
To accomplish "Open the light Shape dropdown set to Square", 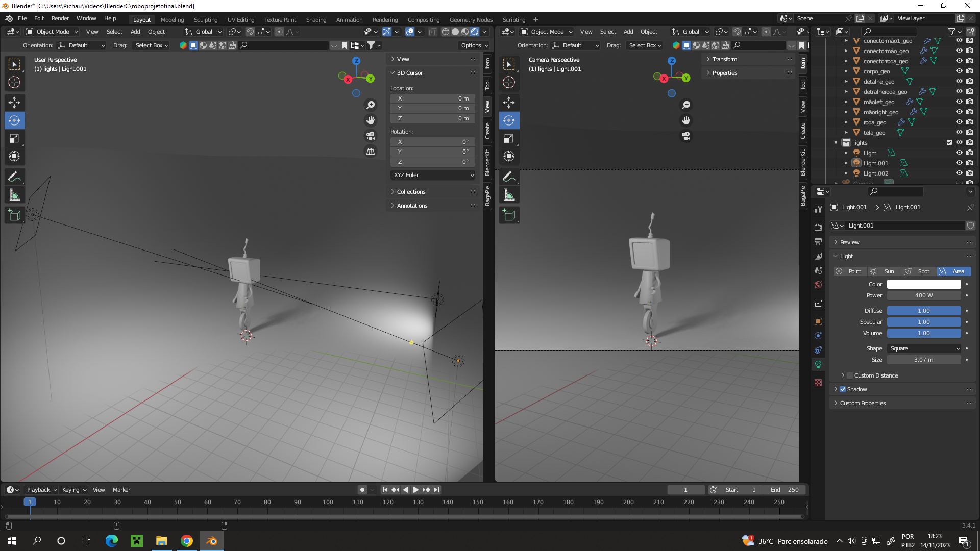I will pyautogui.click(x=924, y=348).
